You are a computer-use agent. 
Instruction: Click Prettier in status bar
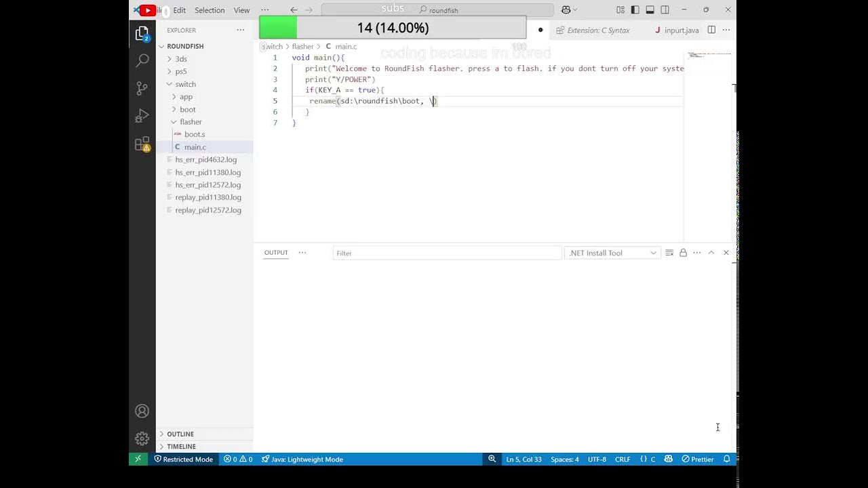coord(698,459)
